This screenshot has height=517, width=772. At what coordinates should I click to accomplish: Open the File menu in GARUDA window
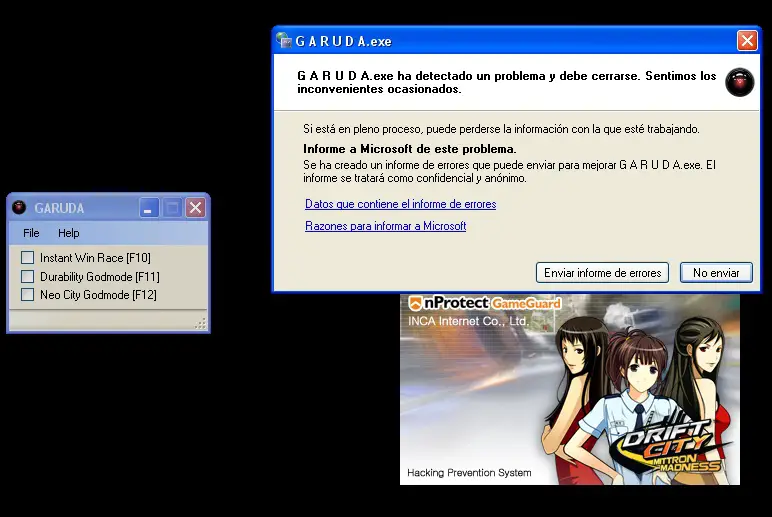31,233
